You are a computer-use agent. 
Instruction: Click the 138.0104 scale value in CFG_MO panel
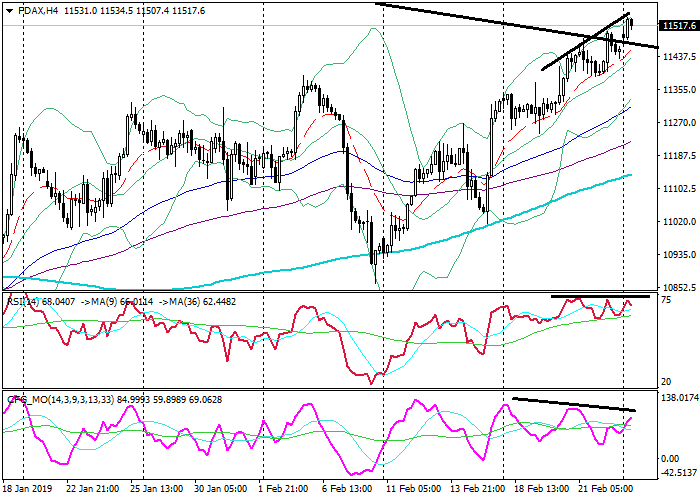(x=677, y=398)
